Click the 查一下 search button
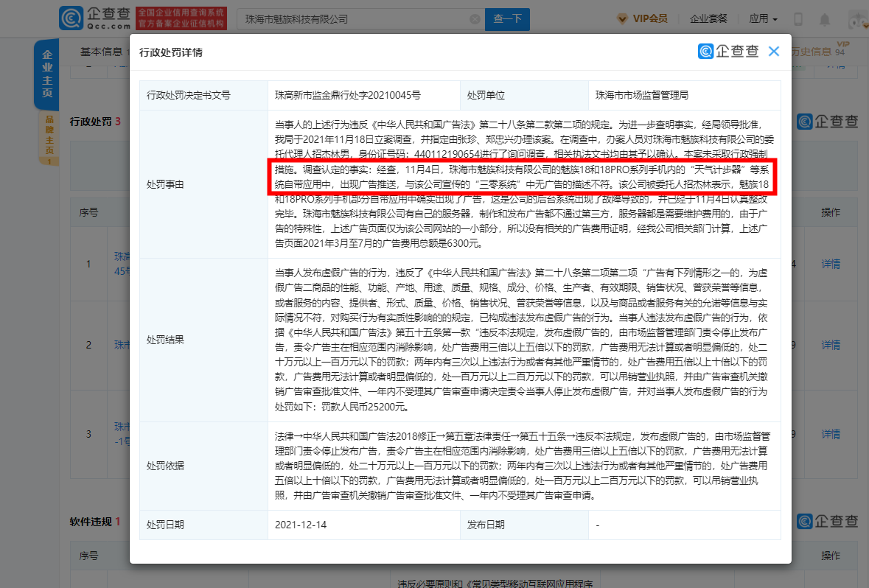869x588 pixels. click(x=506, y=19)
